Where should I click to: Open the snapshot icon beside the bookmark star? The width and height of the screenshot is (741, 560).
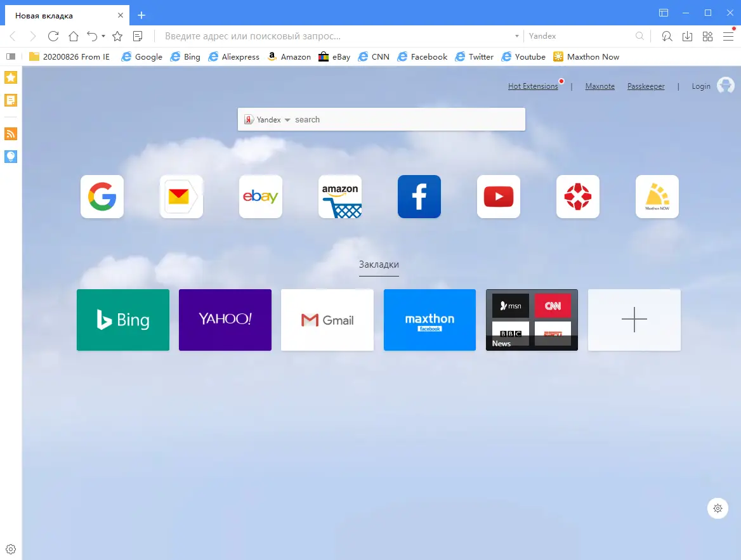137,36
